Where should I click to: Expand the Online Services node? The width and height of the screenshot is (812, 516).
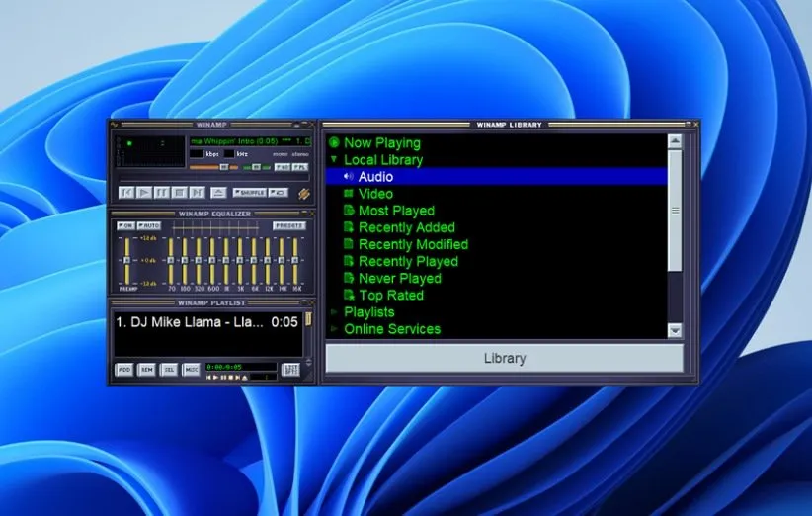[x=335, y=329]
